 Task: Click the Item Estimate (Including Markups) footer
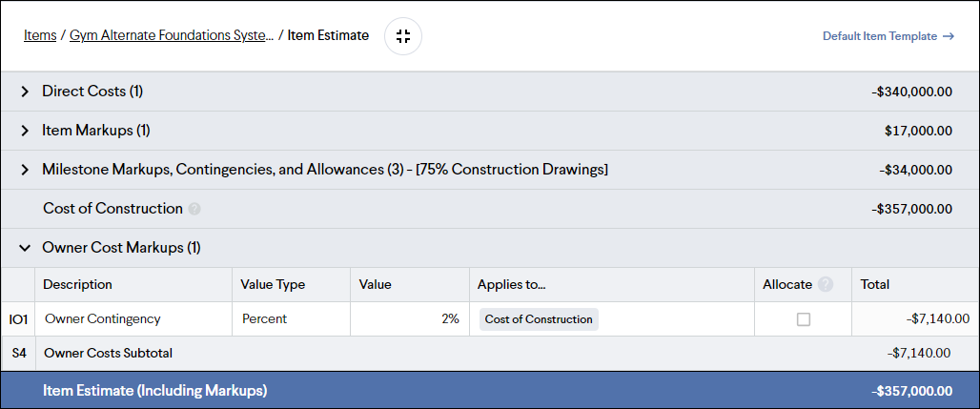(x=490, y=391)
